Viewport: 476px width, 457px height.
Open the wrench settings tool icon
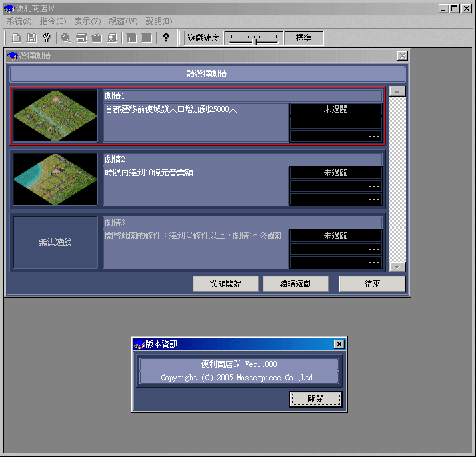[46, 38]
